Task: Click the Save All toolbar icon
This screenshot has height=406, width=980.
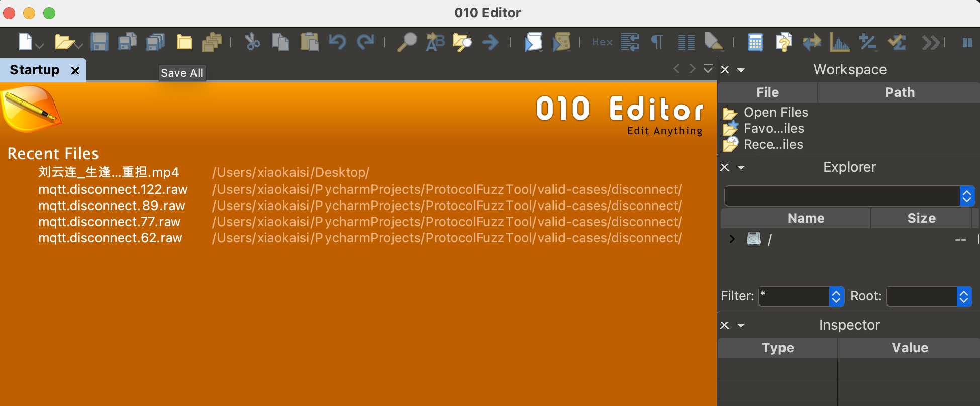Action: click(155, 42)
